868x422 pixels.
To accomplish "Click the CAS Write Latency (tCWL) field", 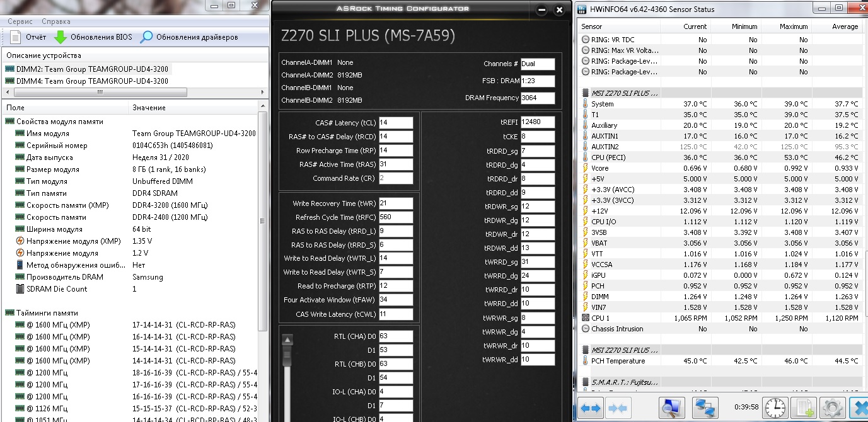I will point(396,314).
